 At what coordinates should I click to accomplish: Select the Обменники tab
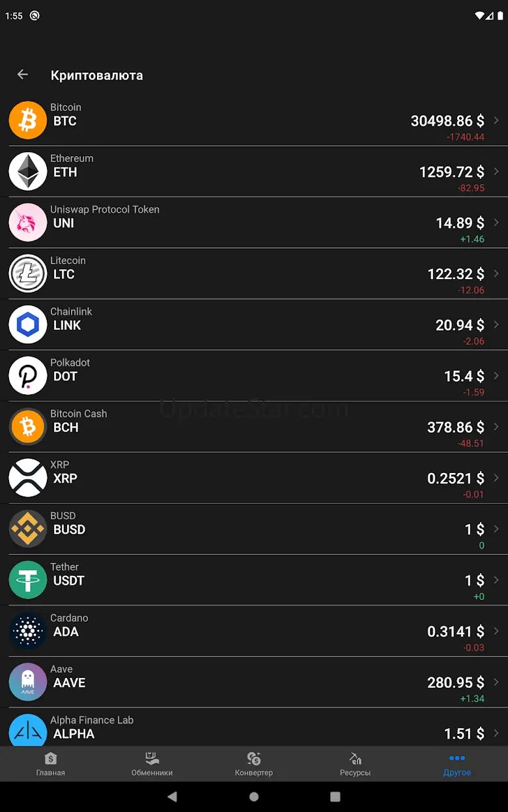[x=152, y=764]
